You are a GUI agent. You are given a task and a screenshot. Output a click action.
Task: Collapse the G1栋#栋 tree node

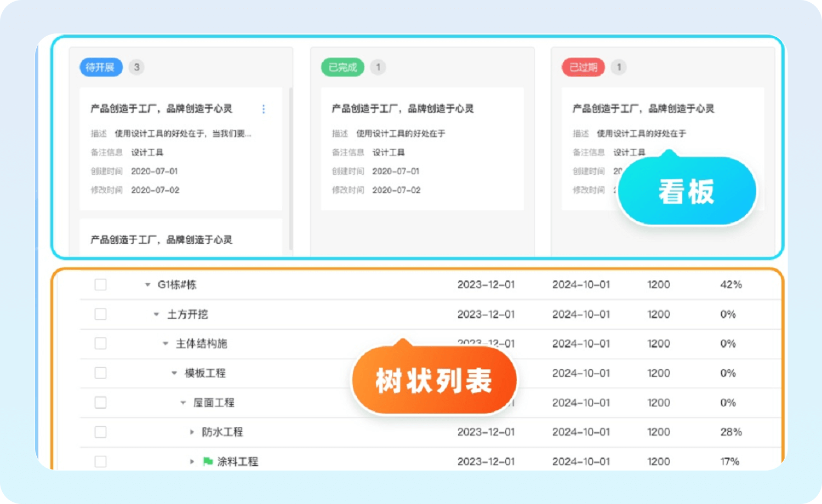coord(147,285)
